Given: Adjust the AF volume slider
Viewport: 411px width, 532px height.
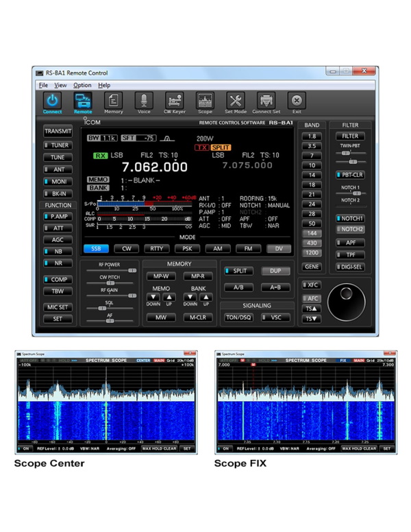Looking at the screenshot, I should tap(110, 321).
